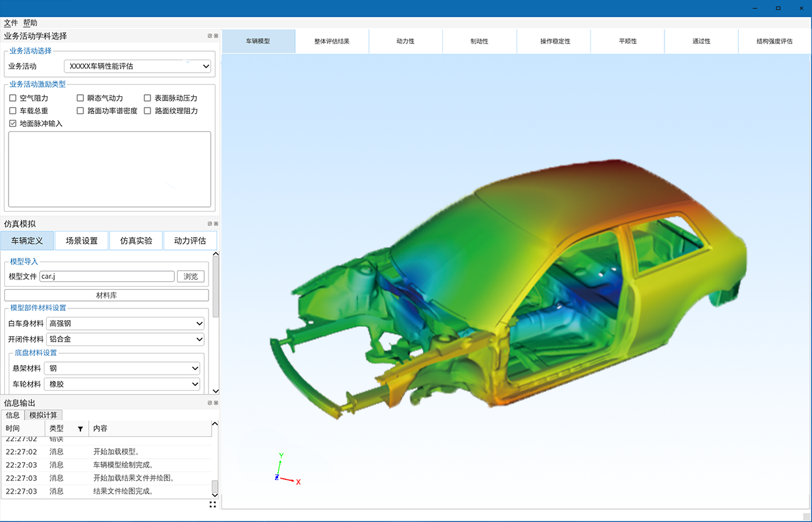Image resolution: width=812 pixels, height=522 pixels.
Task: Close the 信息输出 panel
Action: (x=216, y=403)
